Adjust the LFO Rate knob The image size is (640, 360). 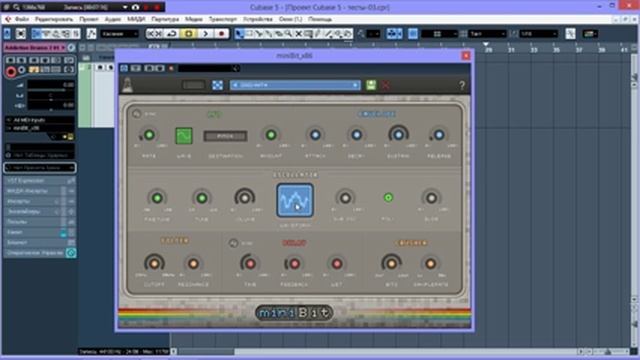point(149,135)
